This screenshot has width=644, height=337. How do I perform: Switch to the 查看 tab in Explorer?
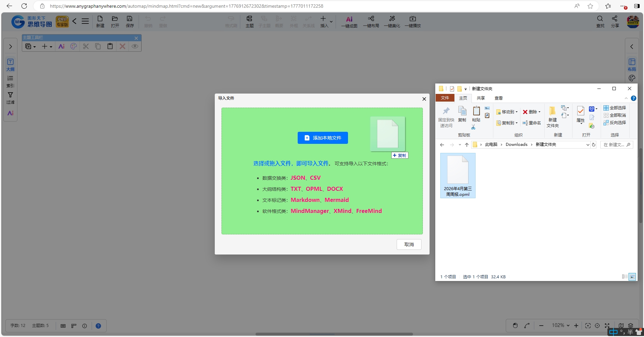[499, 98]
